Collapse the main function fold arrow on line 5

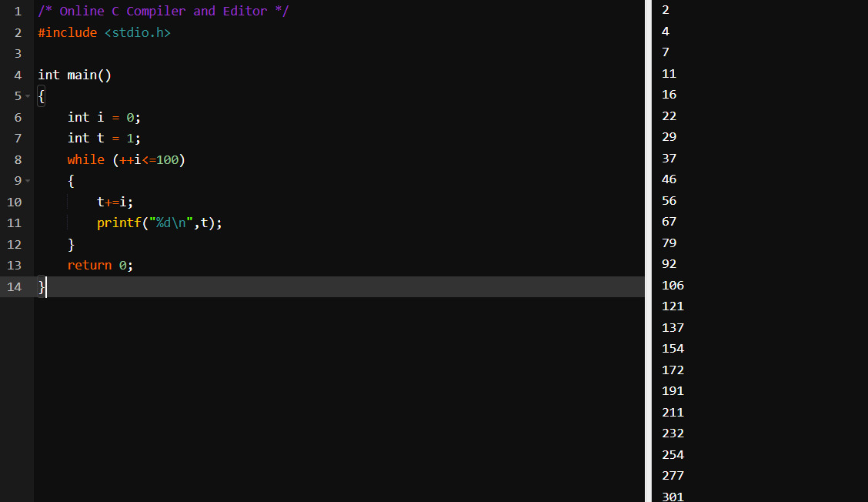tap(28, 96)
